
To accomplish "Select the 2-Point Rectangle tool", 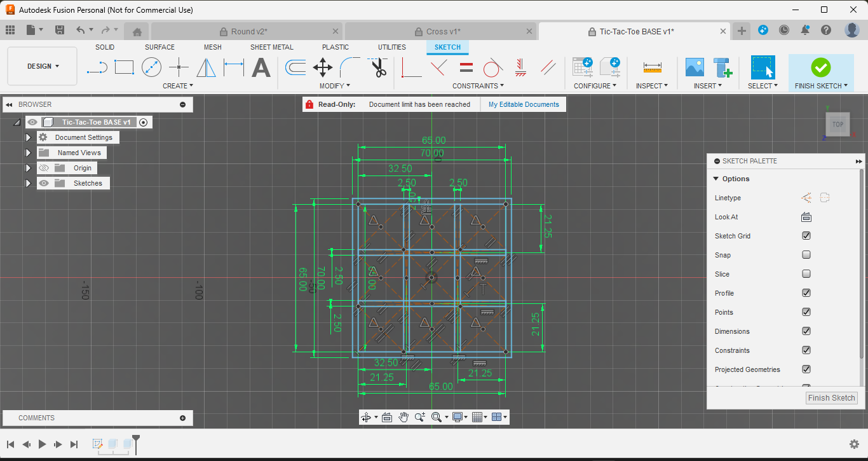I will click(125, 67).
